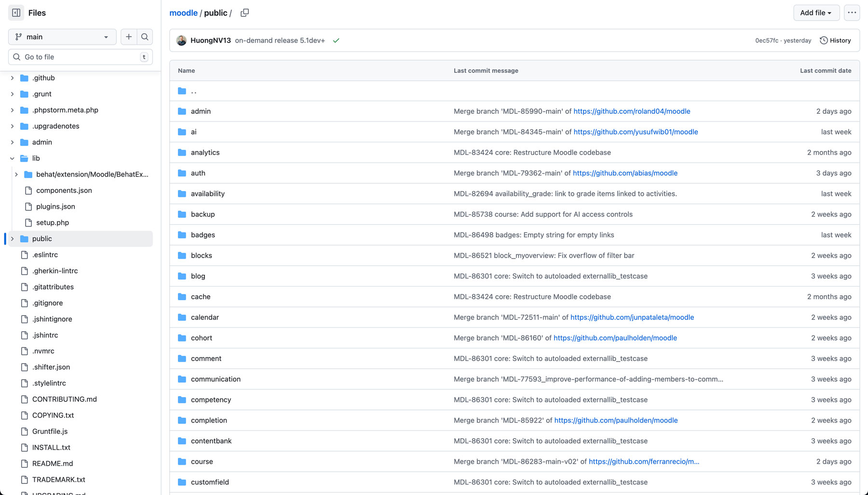Open yusufwib01/moodle GitHub link

pos(636,132)
